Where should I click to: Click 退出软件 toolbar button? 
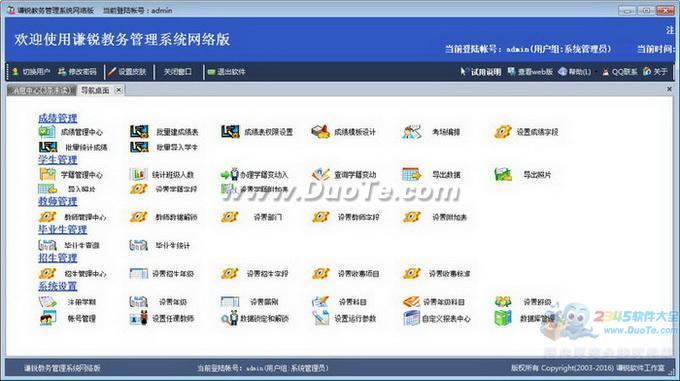click(x=226, y=72)
